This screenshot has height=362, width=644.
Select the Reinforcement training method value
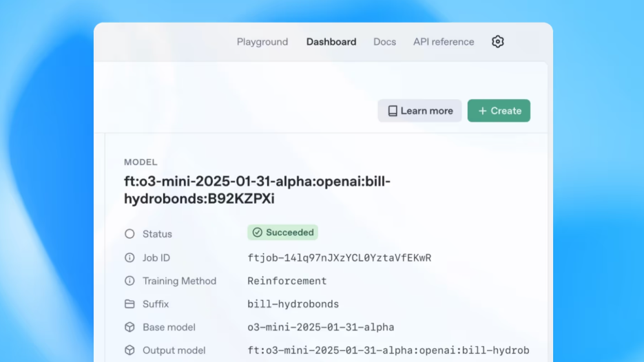coord(287,281)
